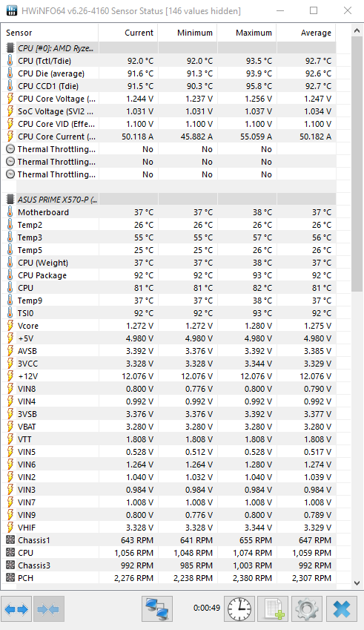Click the HWiNFO64 title bar app icon
Image resolution: width=364 pixels, height=630 pixels.
12,10
